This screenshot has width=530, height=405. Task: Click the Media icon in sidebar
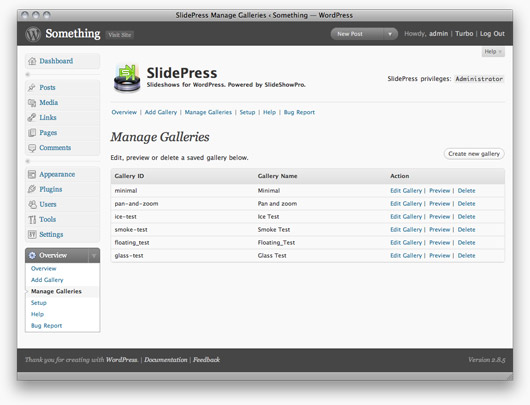(x=32, y=103)
